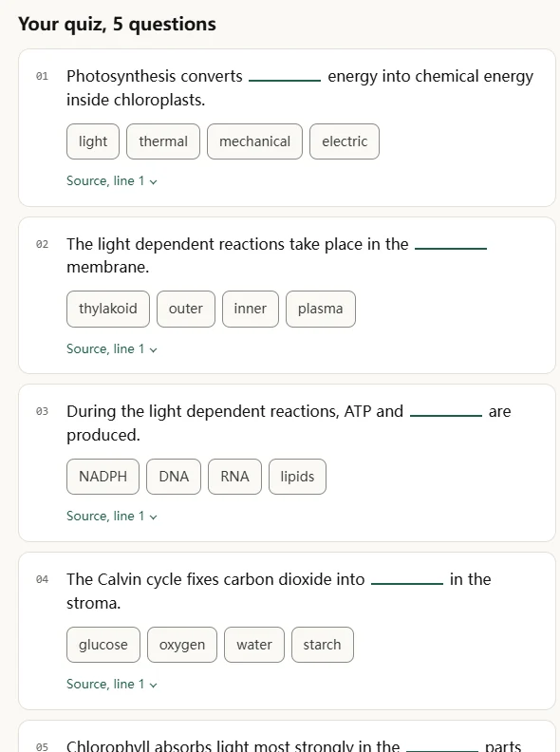Choose the 'light' answer for question 01
The height and width of the screenshot is (752, 560).
[93, 141]
